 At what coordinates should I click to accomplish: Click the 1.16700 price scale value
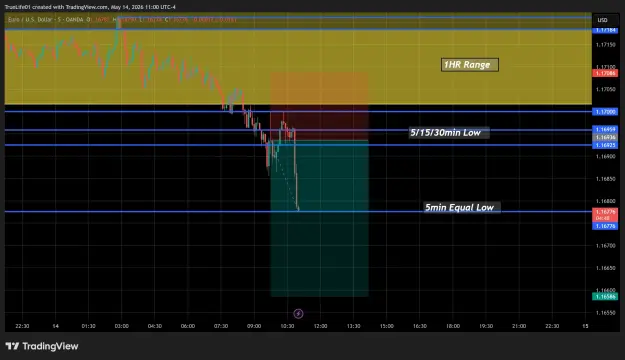coord(605,246)
